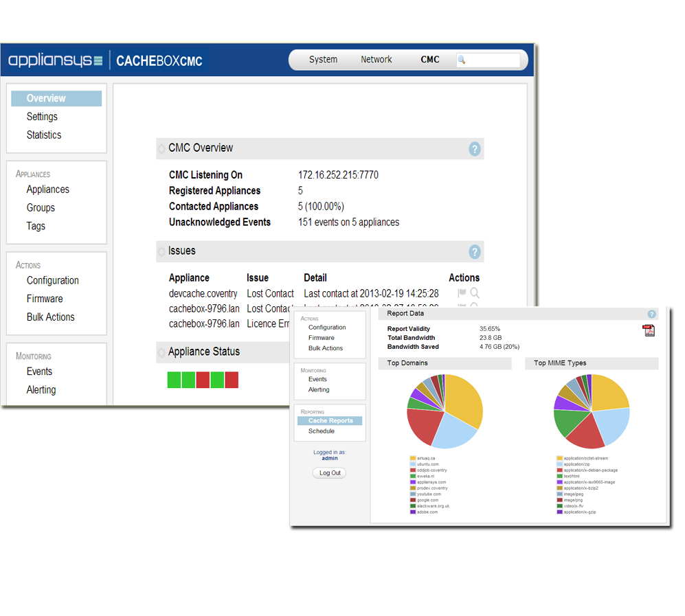The height and width of the screenshot is (616, 685).
Task: Open Alerting in the report window sidebar
Action: (x=319, y=390)
